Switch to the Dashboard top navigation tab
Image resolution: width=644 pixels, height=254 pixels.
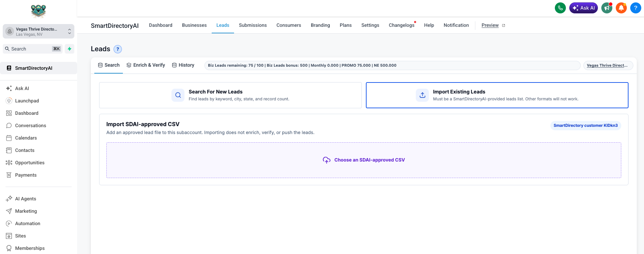[161, 25]
